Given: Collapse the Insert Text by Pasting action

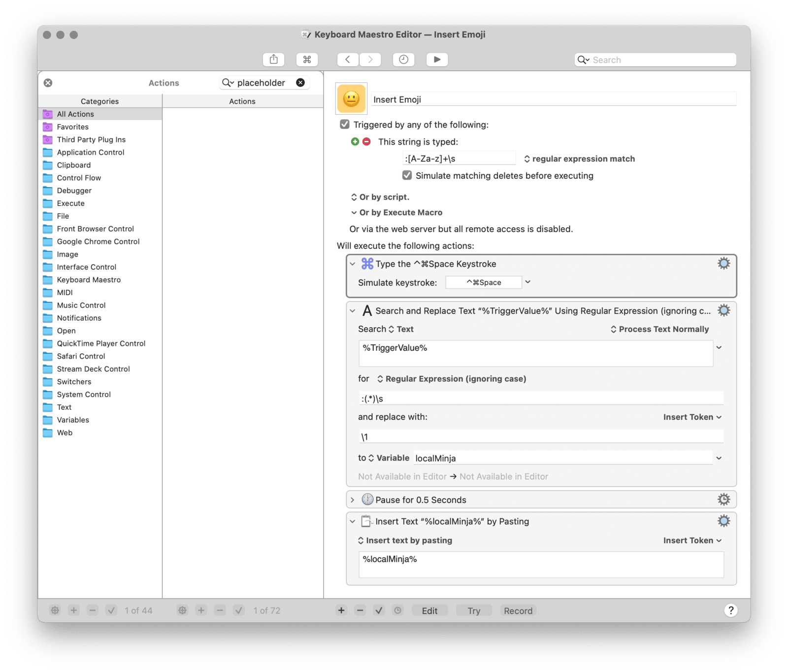Looking at the screenshot, I should [353, 521].
